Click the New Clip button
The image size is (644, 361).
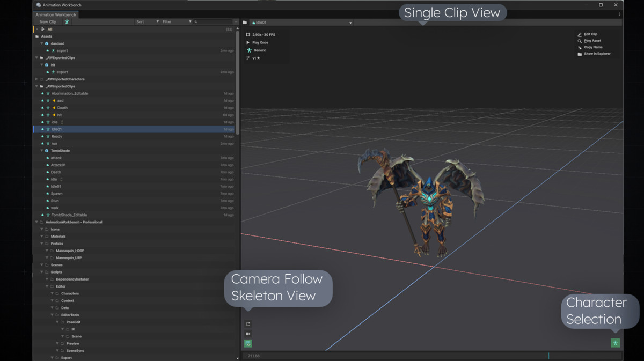click(x=48, y=22)
